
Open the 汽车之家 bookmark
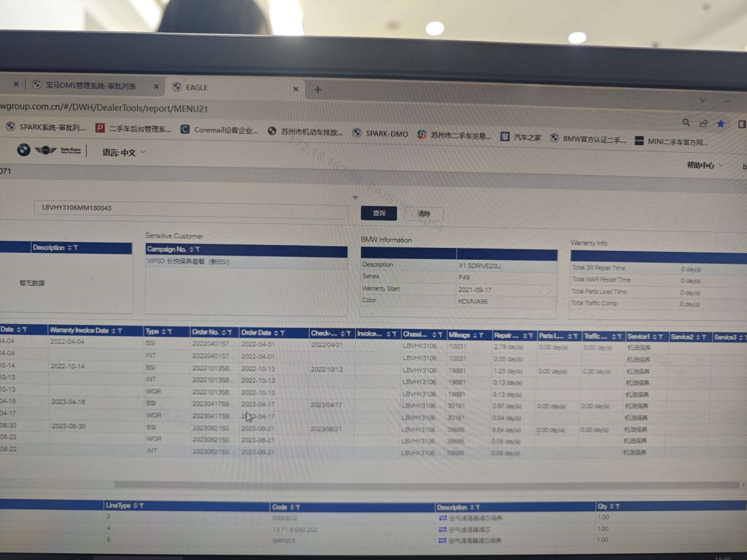[x=521, y=137]
